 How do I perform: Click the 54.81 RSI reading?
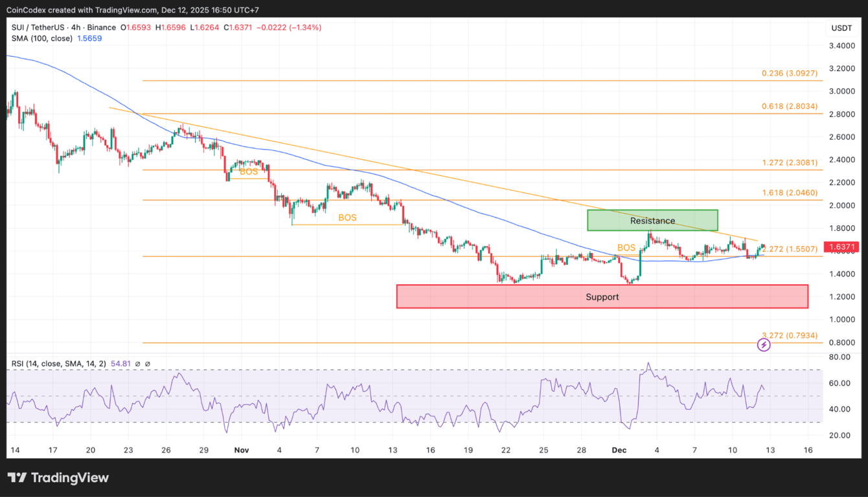119,364
